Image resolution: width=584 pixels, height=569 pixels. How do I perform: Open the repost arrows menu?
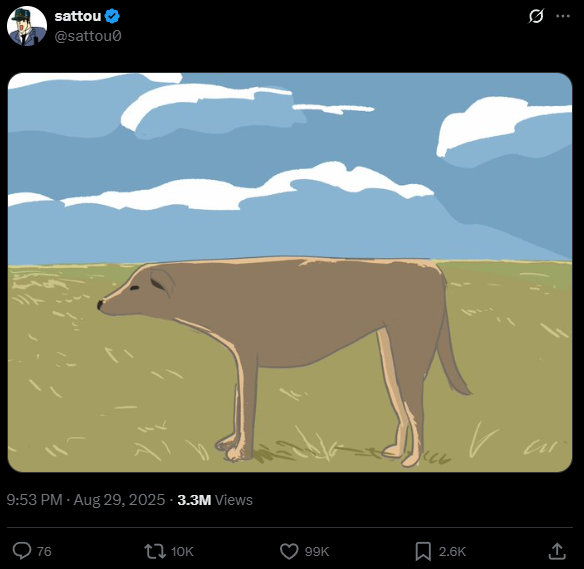pos(155,551)
